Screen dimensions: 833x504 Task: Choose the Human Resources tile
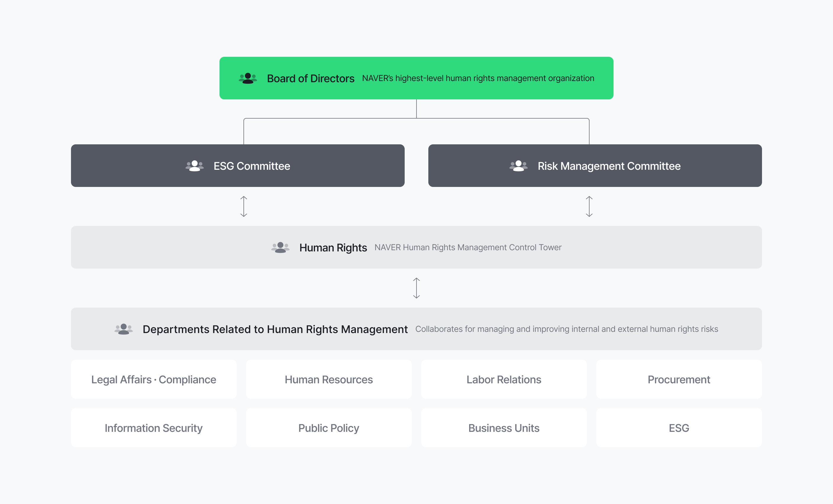[x=329, y=379]
